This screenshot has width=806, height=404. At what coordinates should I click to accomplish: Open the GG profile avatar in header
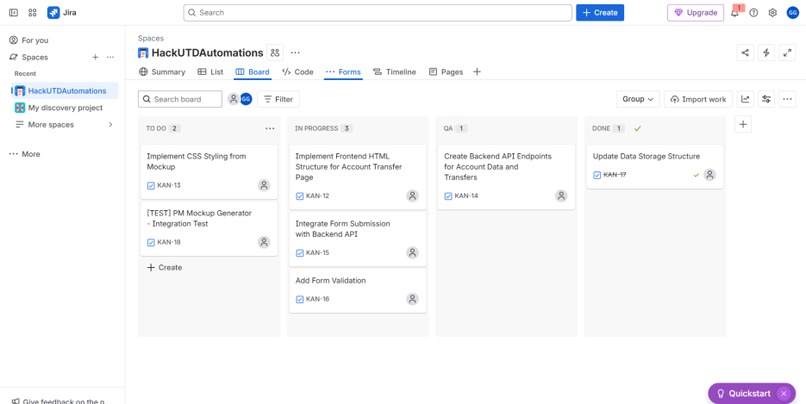click(792, 13)
